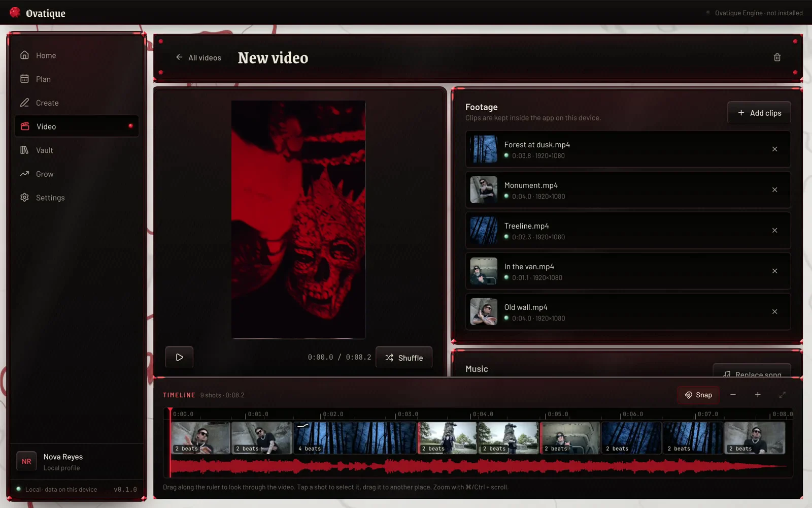The image size is (812, 508).
Task: Select the last timeline shot
Action: coord(755,438)
